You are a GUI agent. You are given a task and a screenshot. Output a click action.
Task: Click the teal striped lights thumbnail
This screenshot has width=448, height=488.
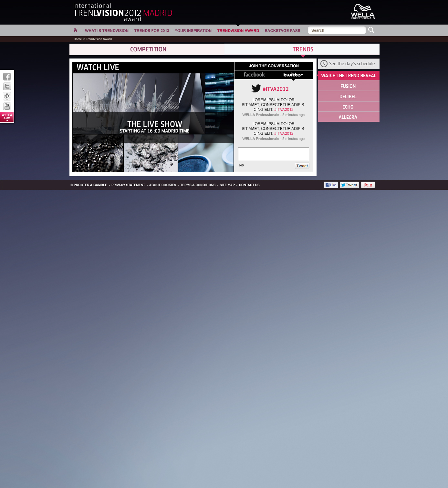[x=219, y=104]
